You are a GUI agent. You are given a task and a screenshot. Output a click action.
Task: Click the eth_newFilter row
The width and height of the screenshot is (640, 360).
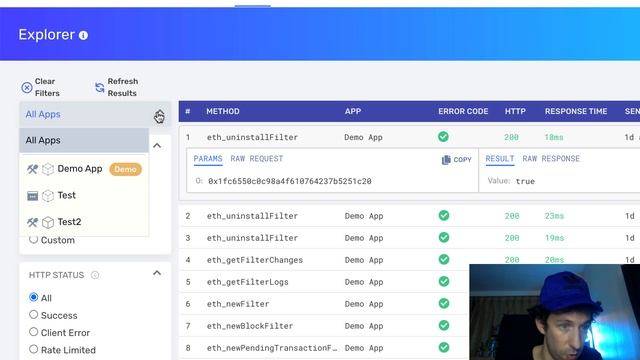coord(409,304)
